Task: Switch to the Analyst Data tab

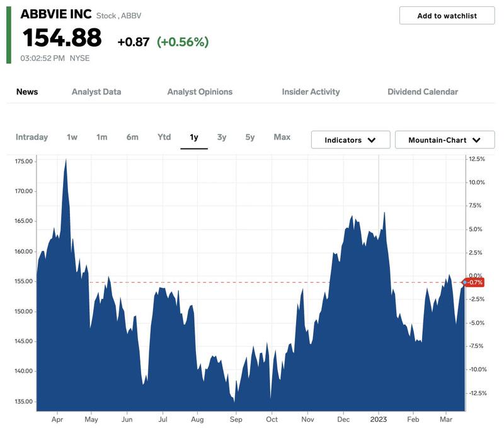Action: click(x=96, y=92)
